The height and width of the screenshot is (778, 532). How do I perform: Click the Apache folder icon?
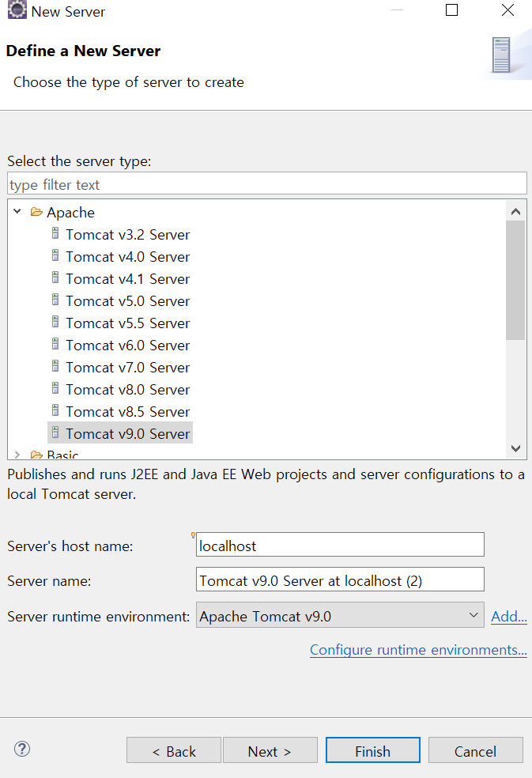[36, 213]
